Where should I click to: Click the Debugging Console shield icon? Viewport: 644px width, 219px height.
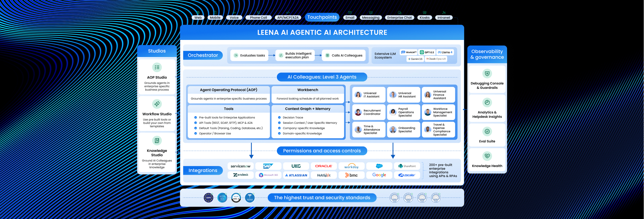pos(487,73)
